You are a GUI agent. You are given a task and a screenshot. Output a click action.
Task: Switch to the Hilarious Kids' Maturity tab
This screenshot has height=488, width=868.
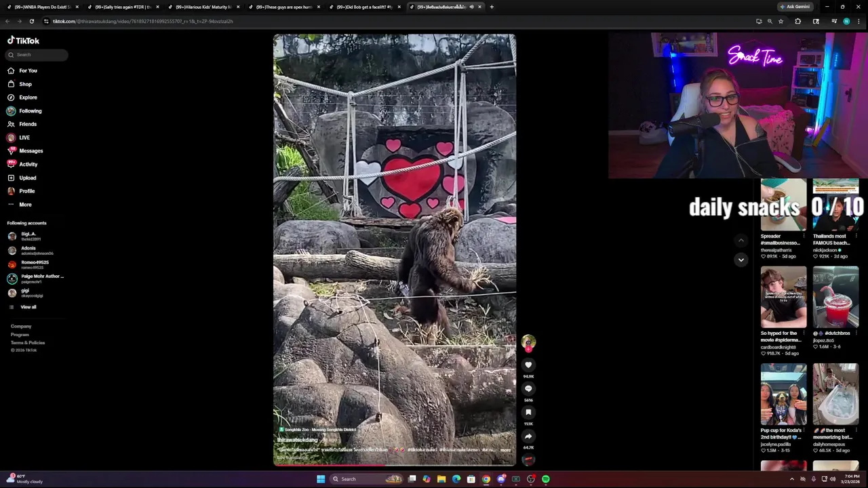203,7
